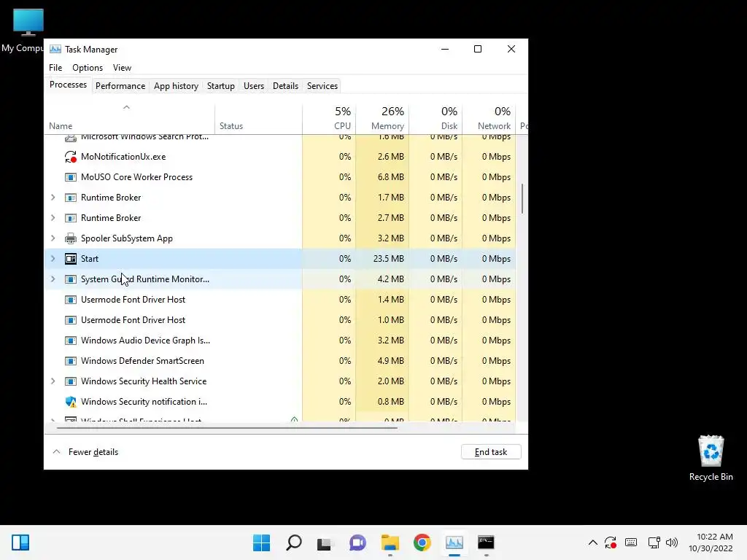This screenshot has height=560, width=747.
Task: Click the Task Manager title bar icon
Action: click(55, 49)
